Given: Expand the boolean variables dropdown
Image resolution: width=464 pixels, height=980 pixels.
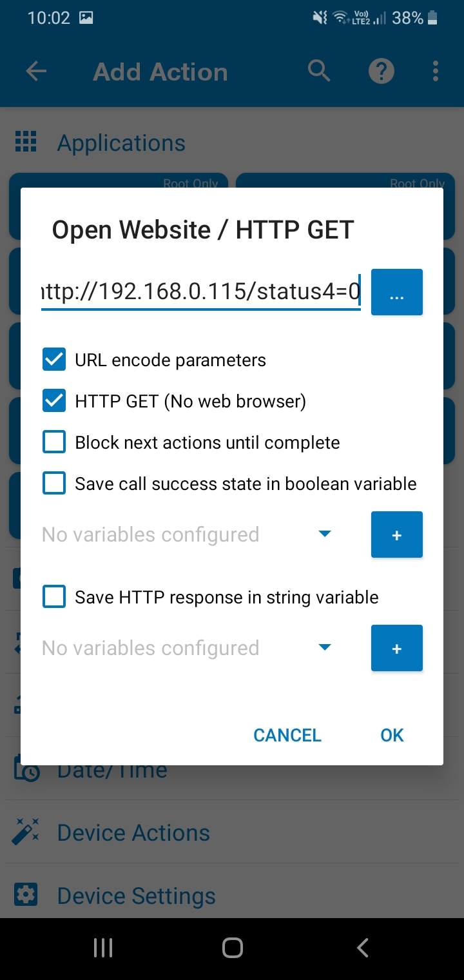Looking at the screenshot, I should pyautogui.click(x=325, y=534).
